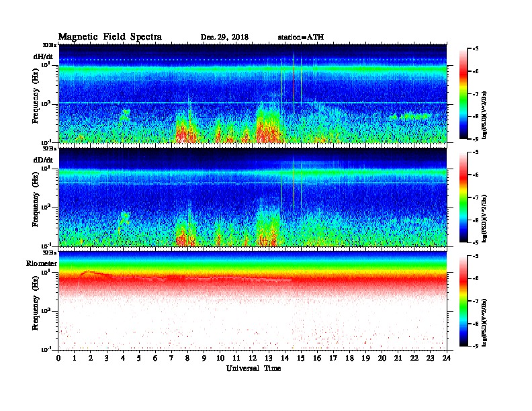Click the "16" tick on Universal Time axis
This screenshot has width=532, height=411.
[x=317, y=359]
